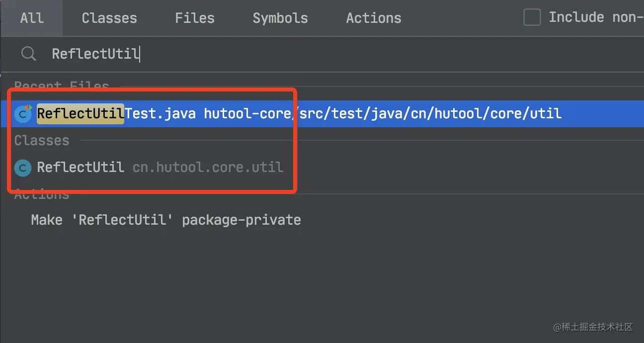Screen dimensions: 644x343
Task: Click the highlighted ReflectUtil match in selected row
Action: click(80, 114)
